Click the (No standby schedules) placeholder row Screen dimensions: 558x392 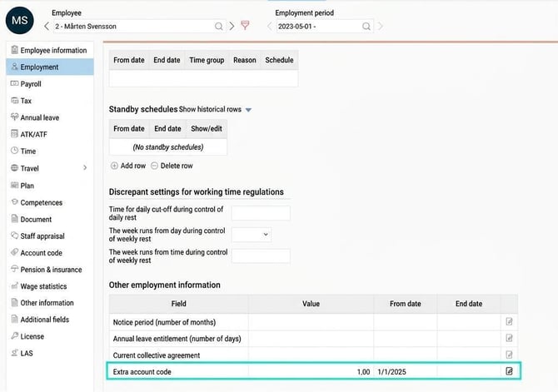pos(168,147)
